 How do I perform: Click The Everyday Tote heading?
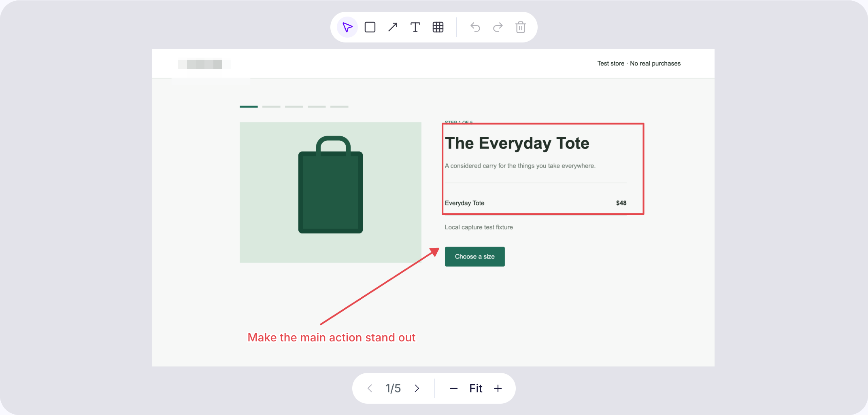point(517,143)
